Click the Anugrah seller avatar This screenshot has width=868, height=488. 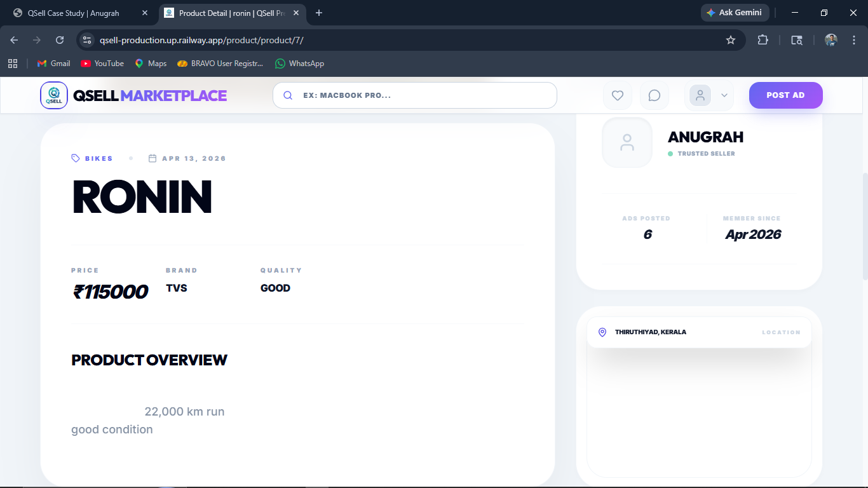click(x=627, y=142)
